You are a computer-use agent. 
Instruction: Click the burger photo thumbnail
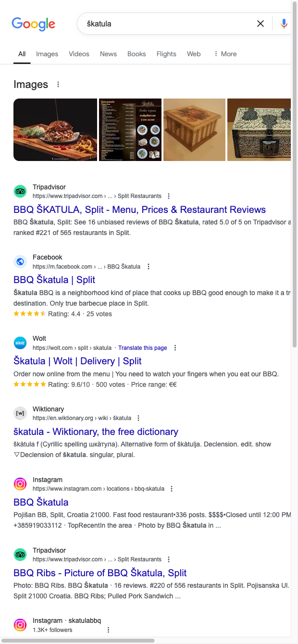[x=55, y=130]
